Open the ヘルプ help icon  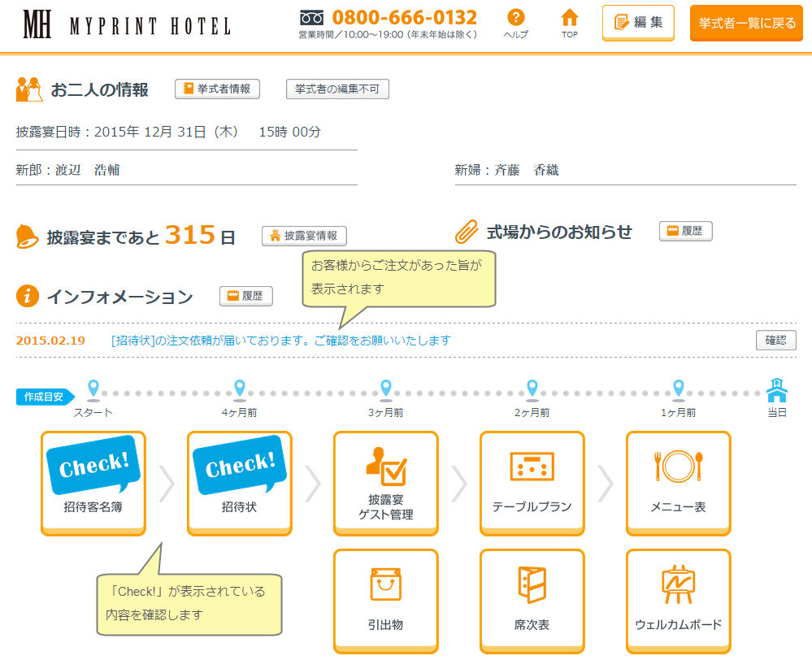[x=515, y=24]
